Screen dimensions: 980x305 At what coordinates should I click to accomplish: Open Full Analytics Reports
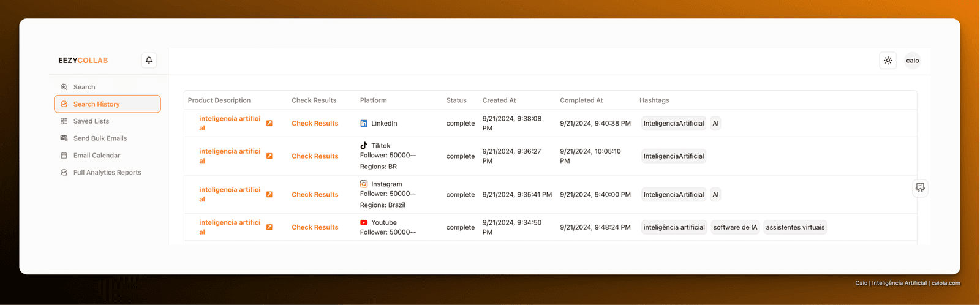tap(107, 173)
